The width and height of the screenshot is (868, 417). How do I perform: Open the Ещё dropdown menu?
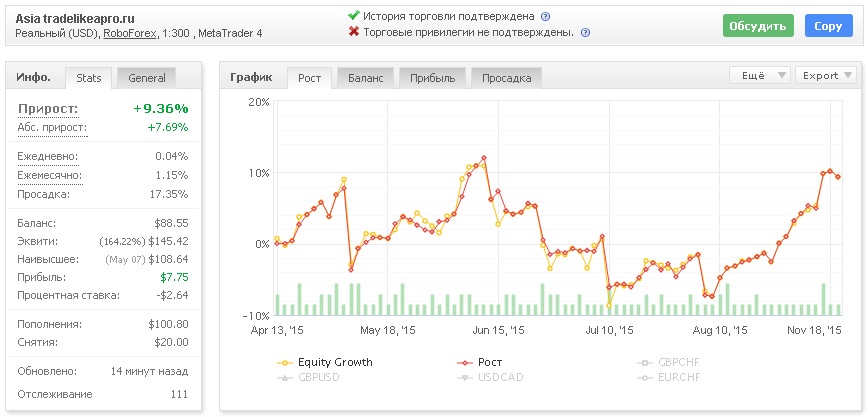[x=760, y=75]
